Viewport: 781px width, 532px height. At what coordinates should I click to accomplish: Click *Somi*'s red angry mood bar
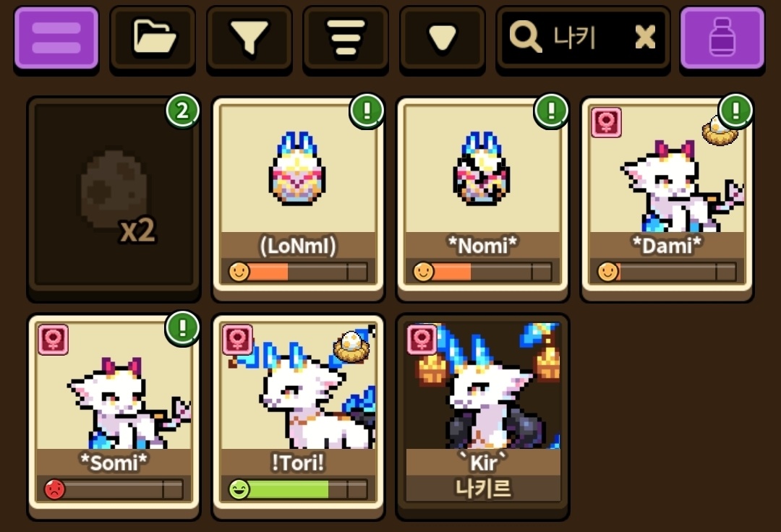coord(114,489)
